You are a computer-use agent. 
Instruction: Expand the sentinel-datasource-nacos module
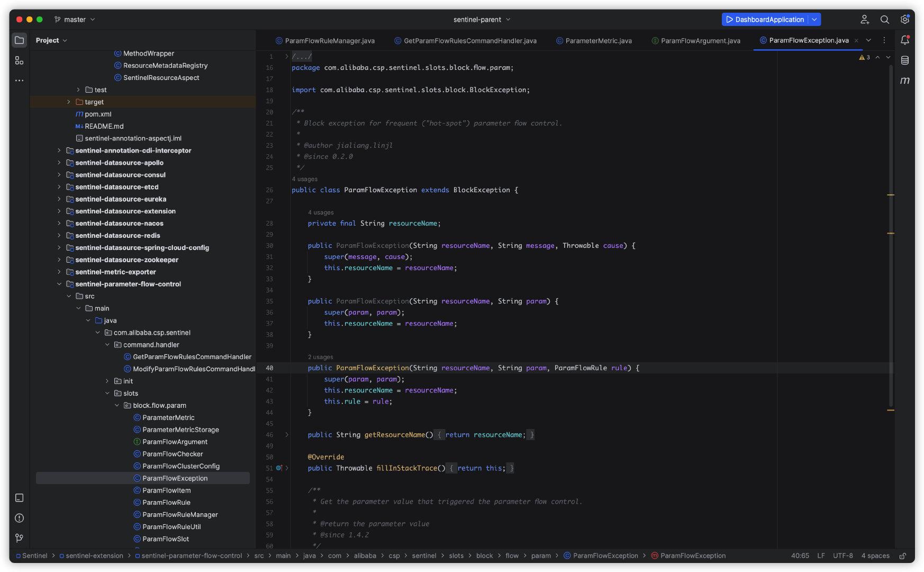click(59, 224)
